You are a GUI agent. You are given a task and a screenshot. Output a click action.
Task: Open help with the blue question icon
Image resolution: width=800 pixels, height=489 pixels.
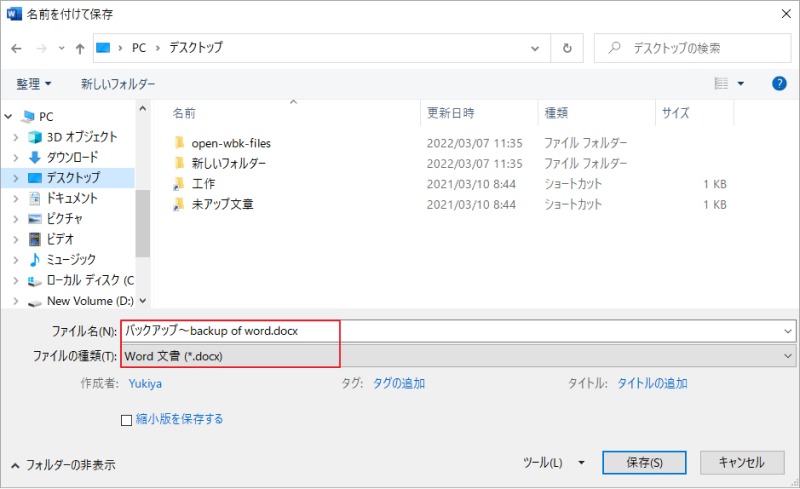point(779,83)
